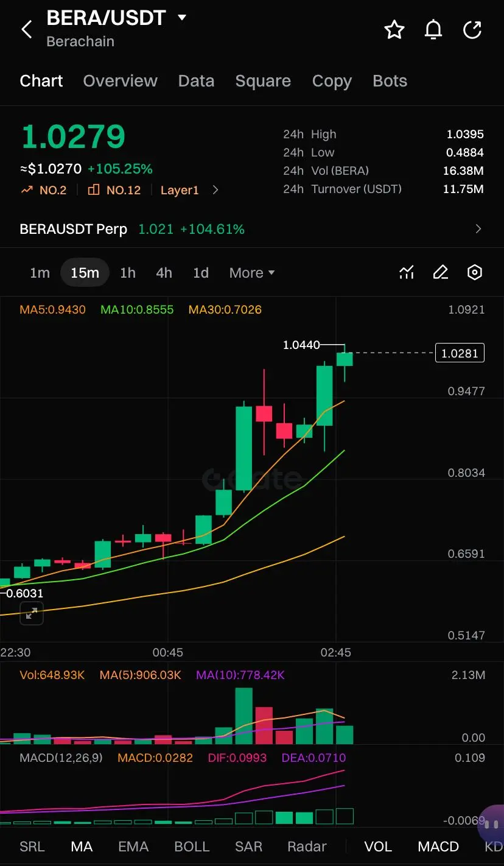Viewport: 504px width, 866px height.
Task: Go to the Copy tab
Action: 332,81
